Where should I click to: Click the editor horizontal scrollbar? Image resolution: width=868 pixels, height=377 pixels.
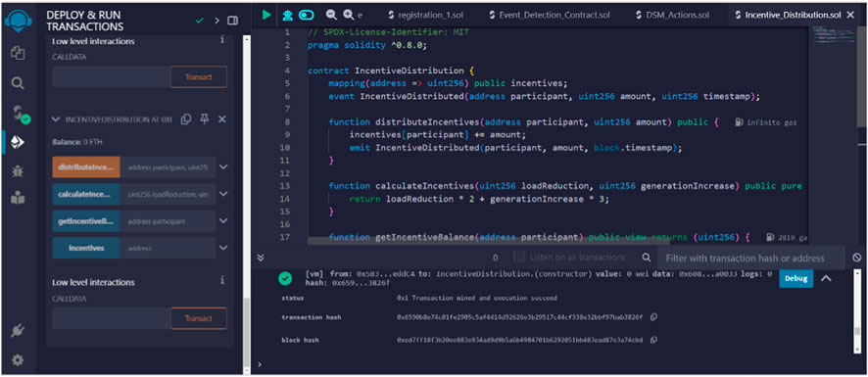tap(489, 241)
